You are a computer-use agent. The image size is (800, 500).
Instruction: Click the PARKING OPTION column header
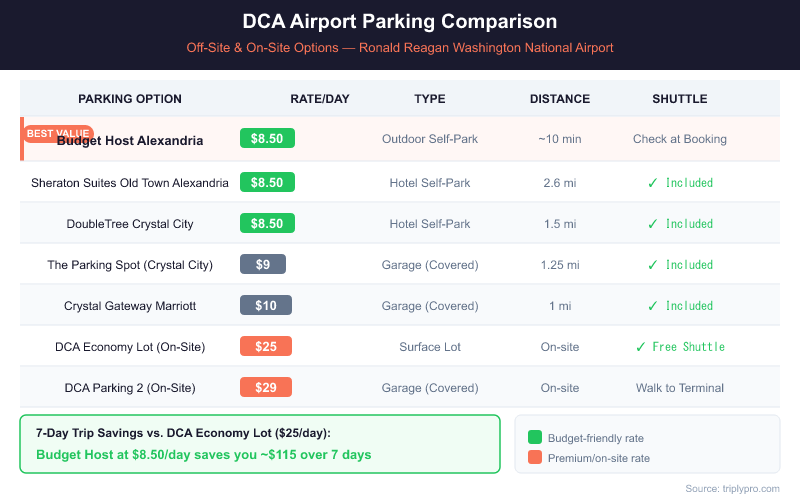130,99
